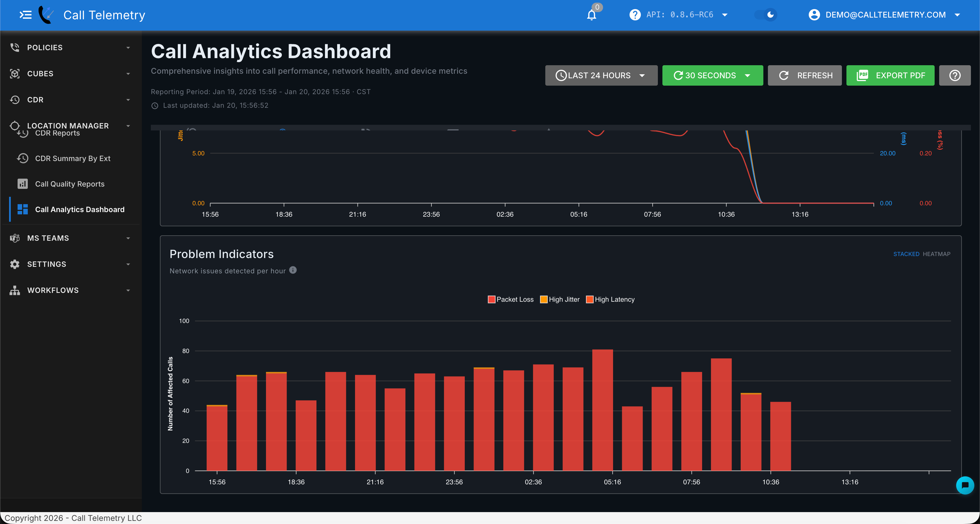The image size is (980, 524).
Task: Click the Copyright 2026 Call Telemetry LLC text
Action: [73, 518]
